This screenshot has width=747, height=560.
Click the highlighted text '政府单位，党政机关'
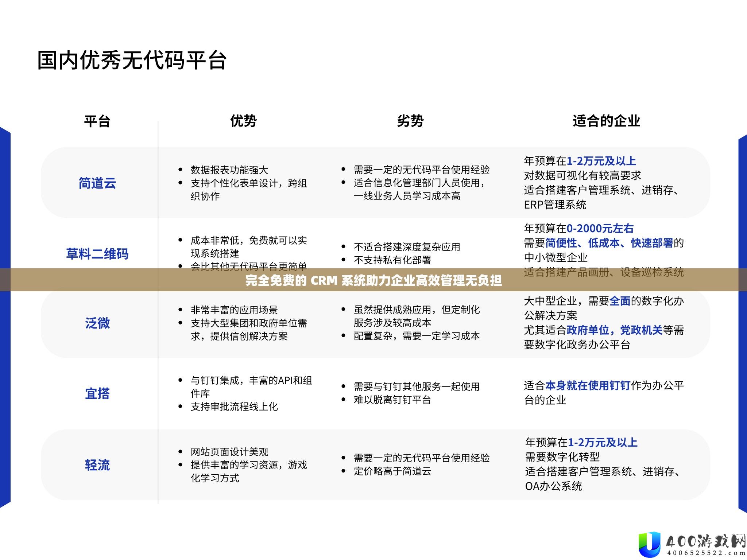[x=615, y=330]
